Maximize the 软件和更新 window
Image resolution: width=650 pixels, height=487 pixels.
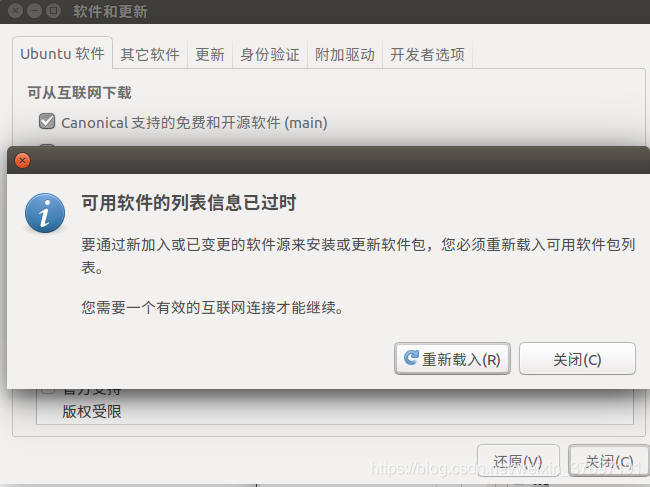point(53,10)
